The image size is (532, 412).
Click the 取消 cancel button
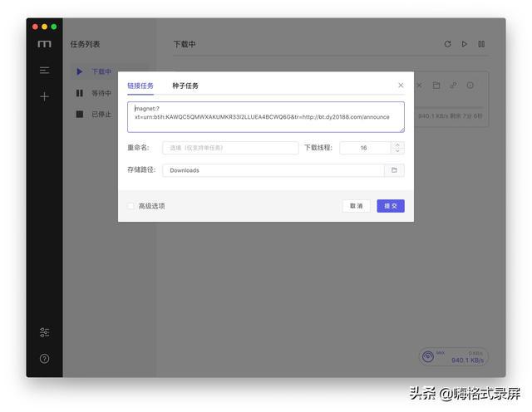[x=356, y=206]
